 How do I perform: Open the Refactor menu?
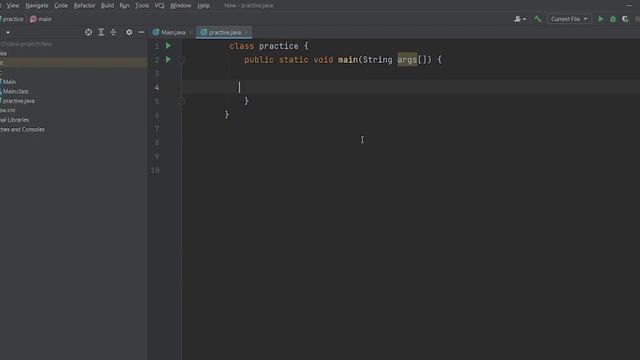point(84,5)
